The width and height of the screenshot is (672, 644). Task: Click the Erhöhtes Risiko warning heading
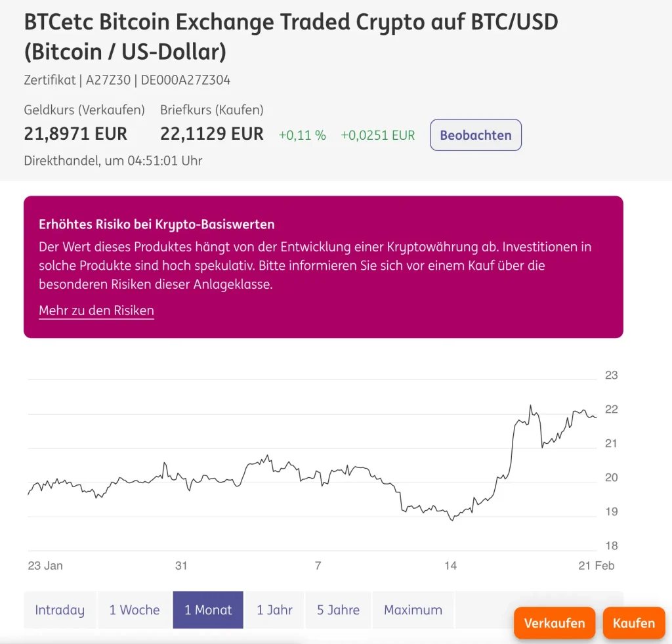pyautogui.click(x=157, y=225)
